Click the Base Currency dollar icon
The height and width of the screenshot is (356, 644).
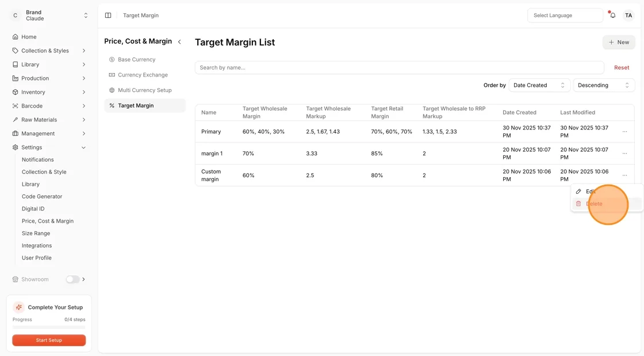pos(112,60)
